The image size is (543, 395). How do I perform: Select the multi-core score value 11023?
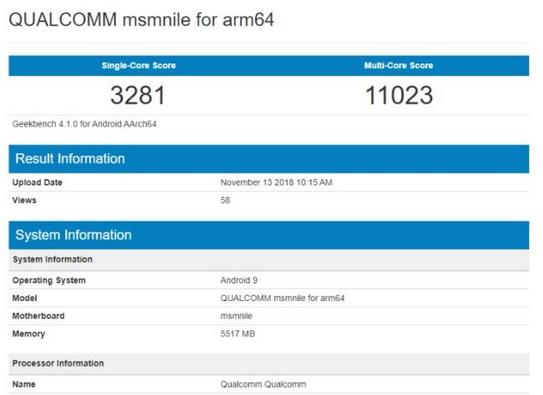pos(399,95)
